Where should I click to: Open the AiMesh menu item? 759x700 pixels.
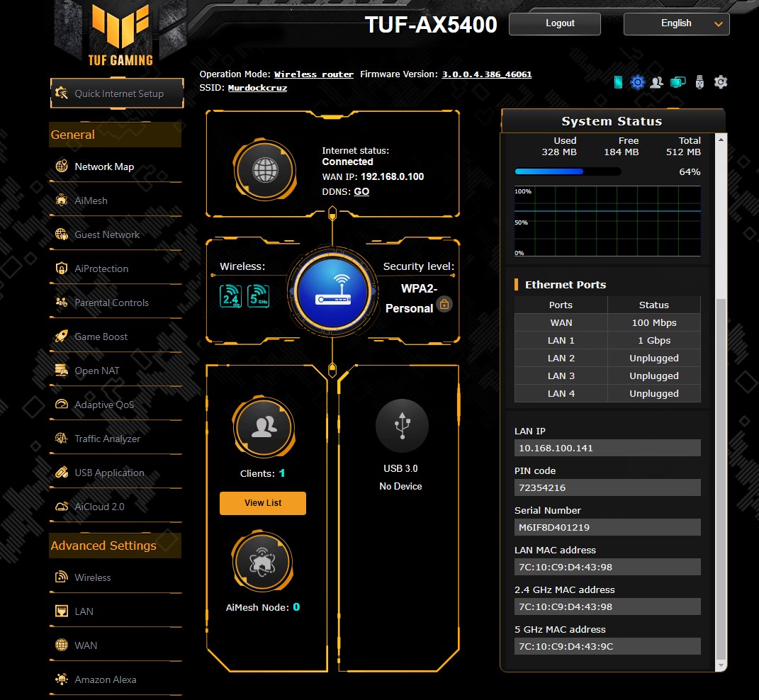91,201
